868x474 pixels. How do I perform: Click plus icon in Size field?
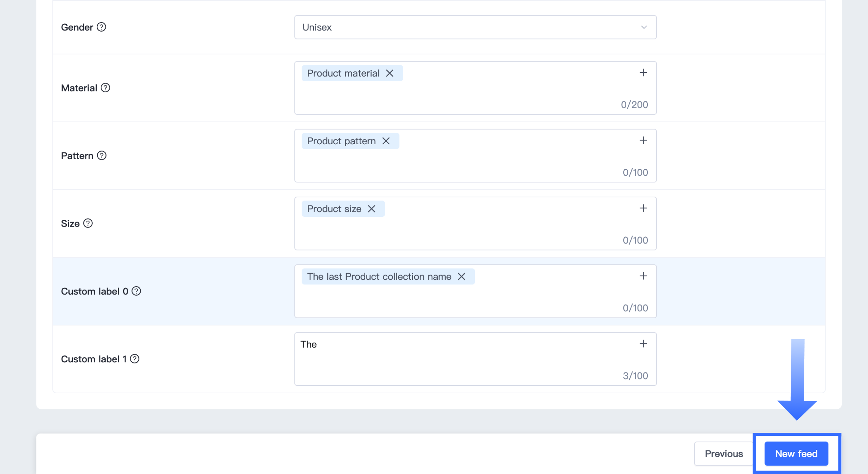pyautogui.click(x=643, y=208)
